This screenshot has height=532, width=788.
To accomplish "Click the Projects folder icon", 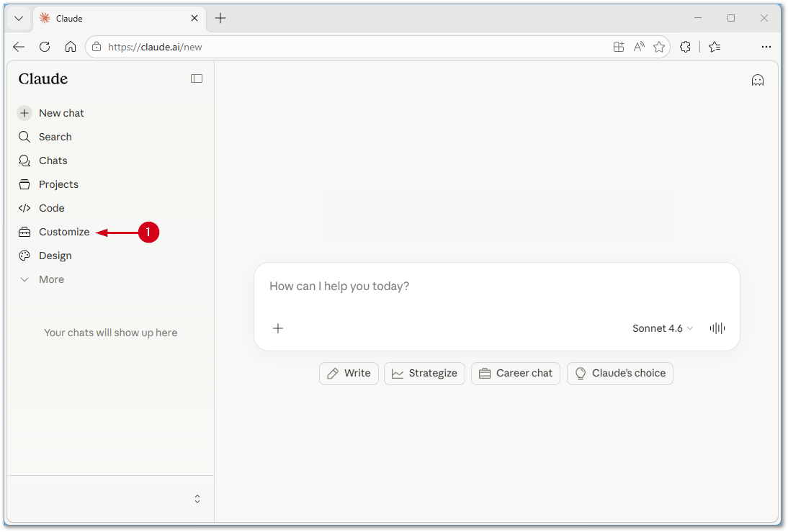I will click(24, 184).
